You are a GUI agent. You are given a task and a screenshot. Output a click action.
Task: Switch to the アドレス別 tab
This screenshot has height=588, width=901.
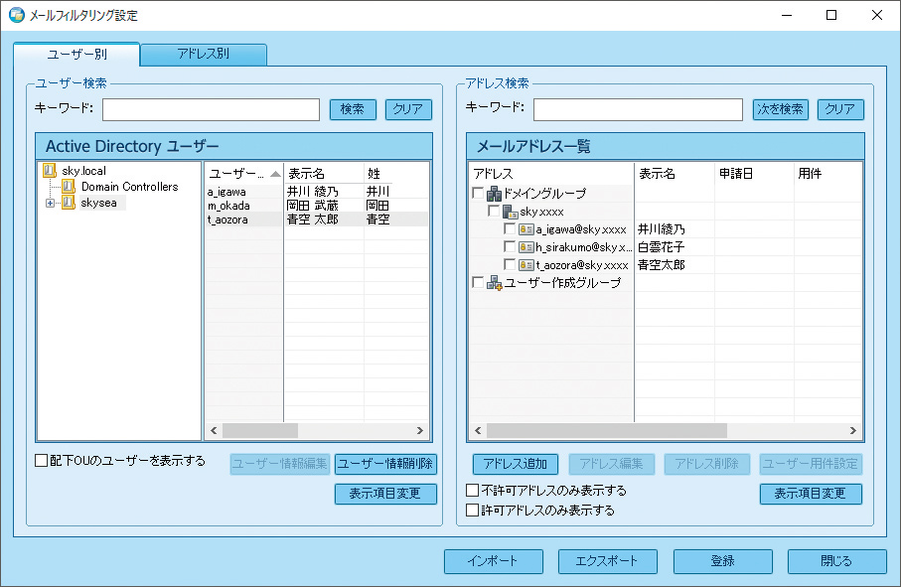pyautogui.click(x=204, y=54)
